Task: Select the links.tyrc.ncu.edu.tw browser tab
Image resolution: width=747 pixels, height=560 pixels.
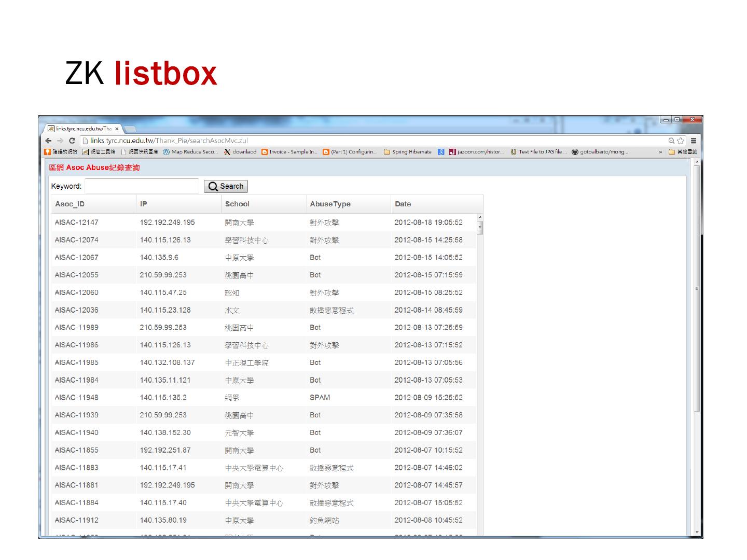Action: [80, 129]
